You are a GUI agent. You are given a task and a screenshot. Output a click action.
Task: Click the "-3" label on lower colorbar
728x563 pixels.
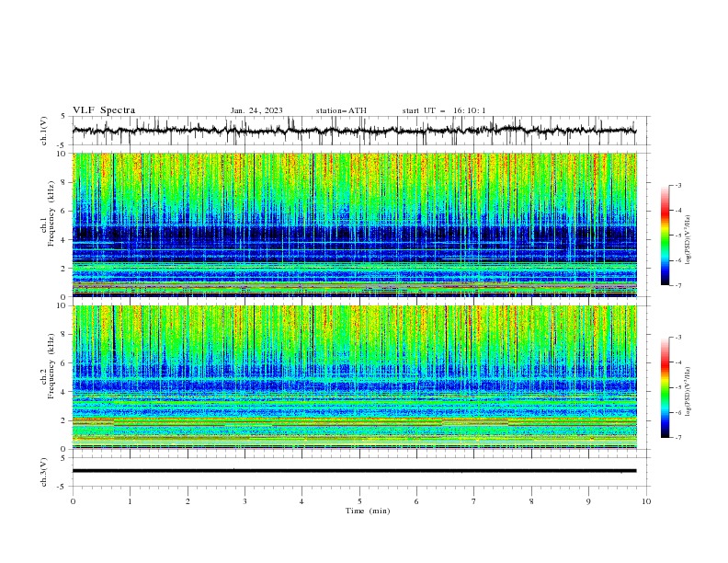click(677, 338)
